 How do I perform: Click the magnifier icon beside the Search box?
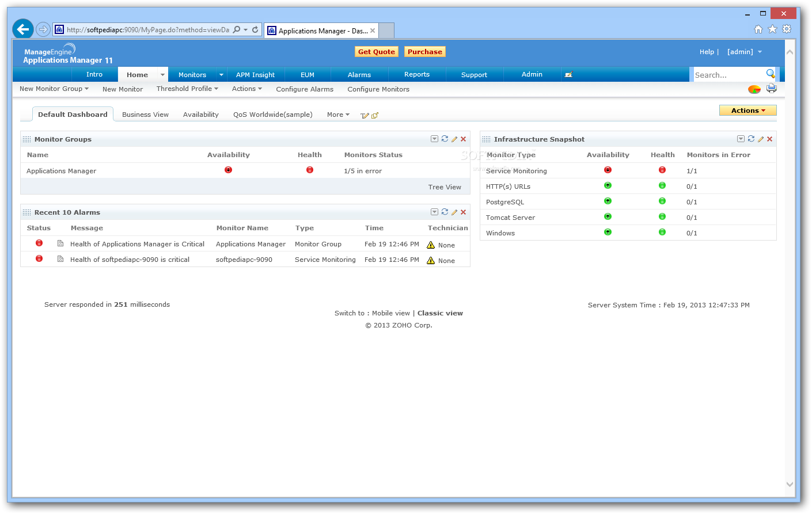click(771, 74)
